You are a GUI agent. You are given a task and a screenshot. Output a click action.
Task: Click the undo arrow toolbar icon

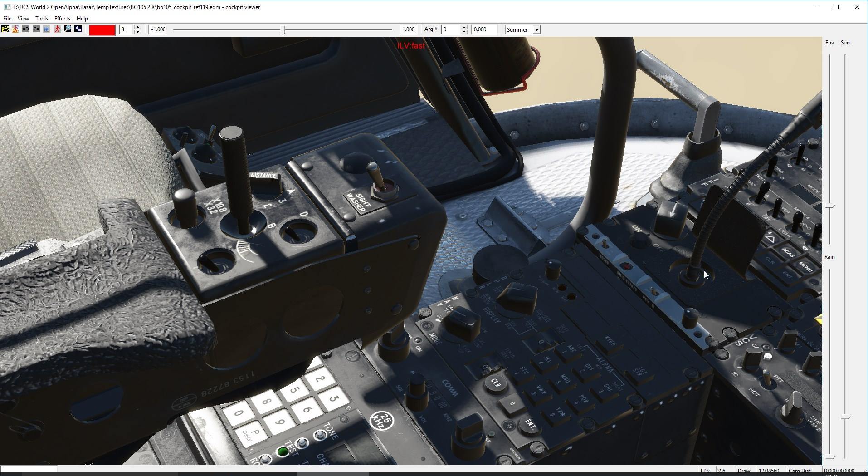tap(26, 29)
